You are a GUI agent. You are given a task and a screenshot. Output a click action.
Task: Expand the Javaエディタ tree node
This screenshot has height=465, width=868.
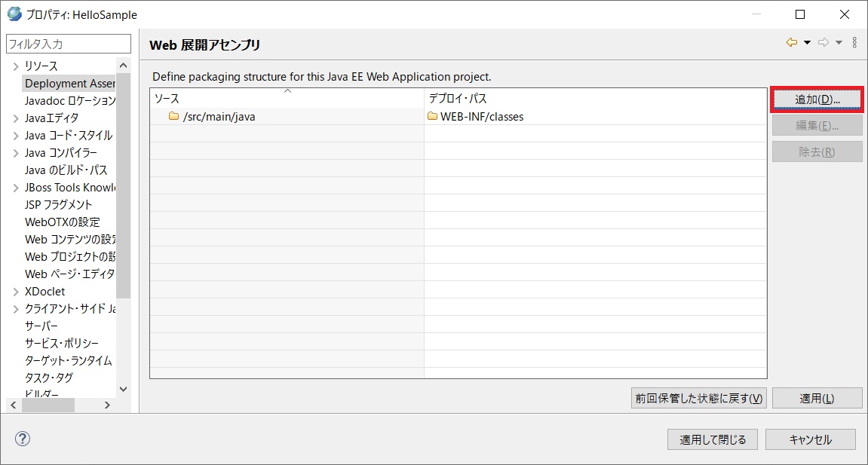coord(16,118)
